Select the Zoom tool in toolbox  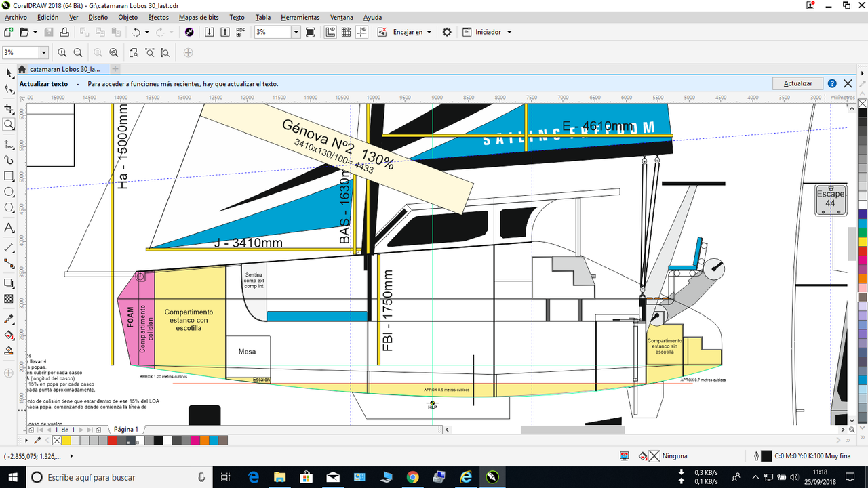coord(9,125)
